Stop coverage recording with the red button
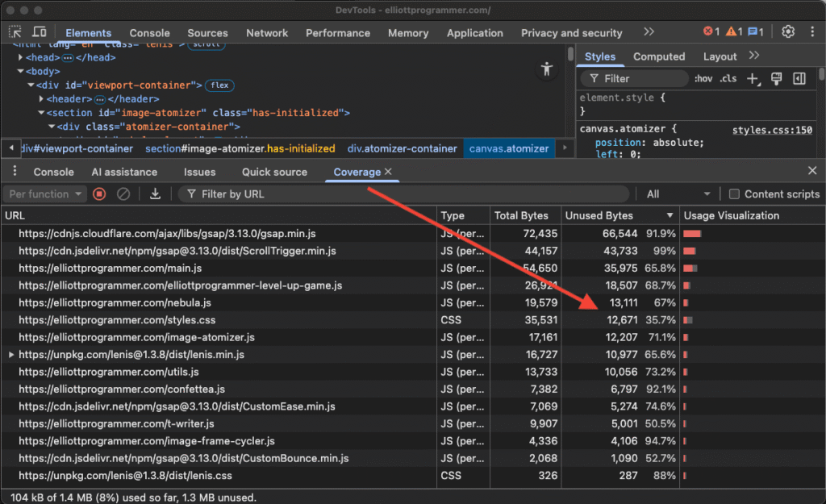The image size is (826, 504). [x=99, y=194]
